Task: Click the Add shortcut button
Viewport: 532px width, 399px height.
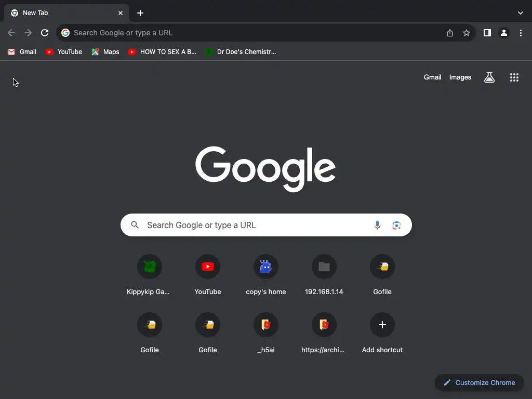Action: point(382,333)
